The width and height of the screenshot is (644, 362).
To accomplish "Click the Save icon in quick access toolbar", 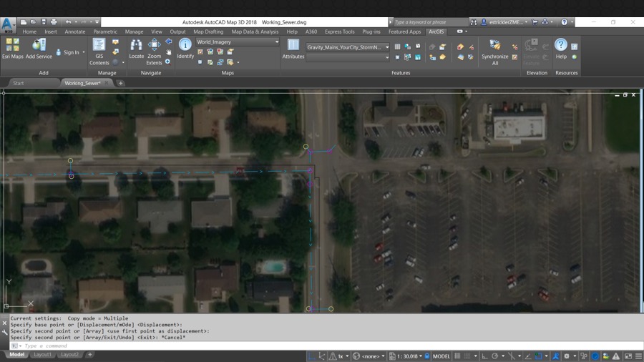I will click(x=44, y=22).
